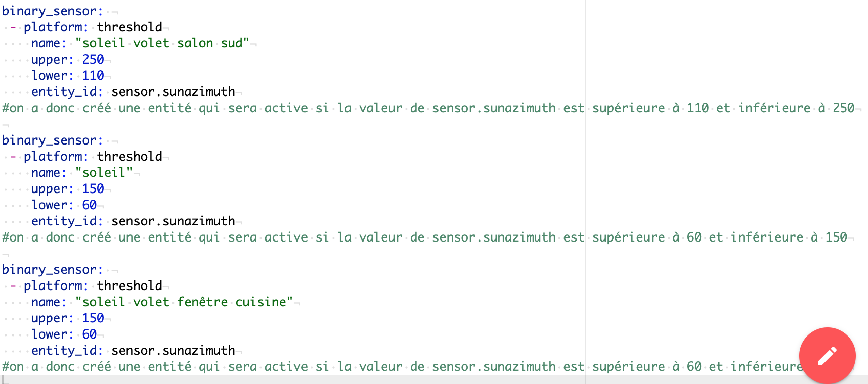Click the upper value under "soleil" name

tap(93, 189)
